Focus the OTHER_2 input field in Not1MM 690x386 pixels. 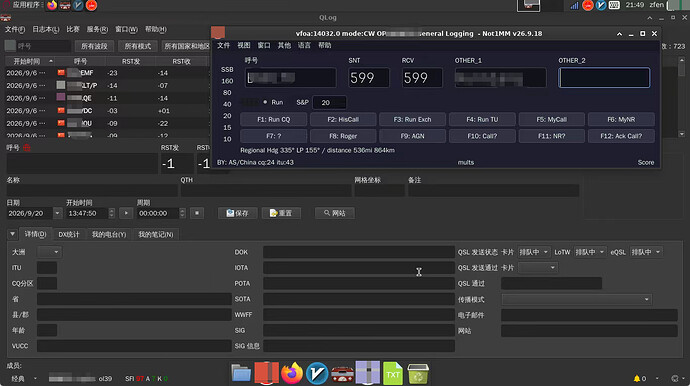point(604,78)
